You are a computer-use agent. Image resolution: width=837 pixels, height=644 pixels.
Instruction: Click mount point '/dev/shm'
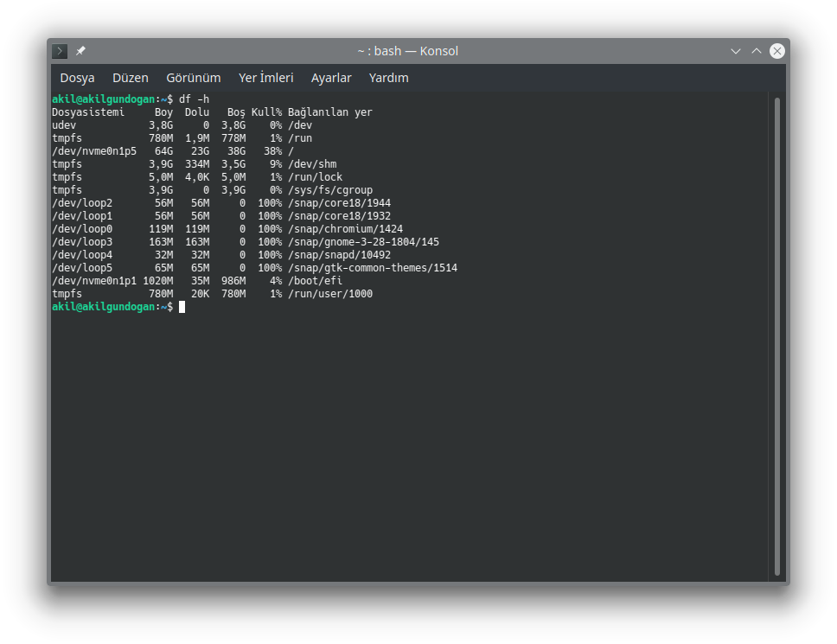(312, 164)
